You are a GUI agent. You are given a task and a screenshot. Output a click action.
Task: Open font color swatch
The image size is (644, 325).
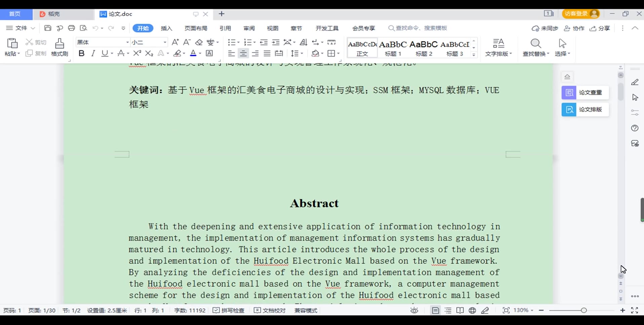193,53
